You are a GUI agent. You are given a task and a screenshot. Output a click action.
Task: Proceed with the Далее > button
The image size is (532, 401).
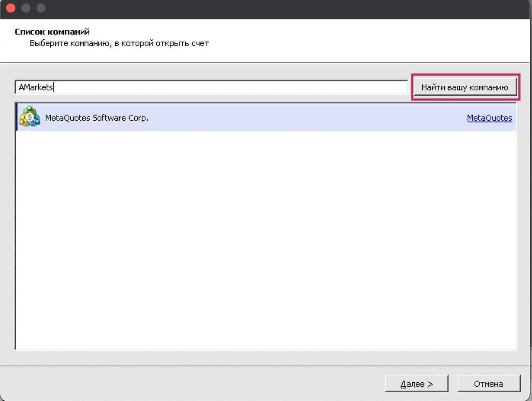click(x=416, y=384)
